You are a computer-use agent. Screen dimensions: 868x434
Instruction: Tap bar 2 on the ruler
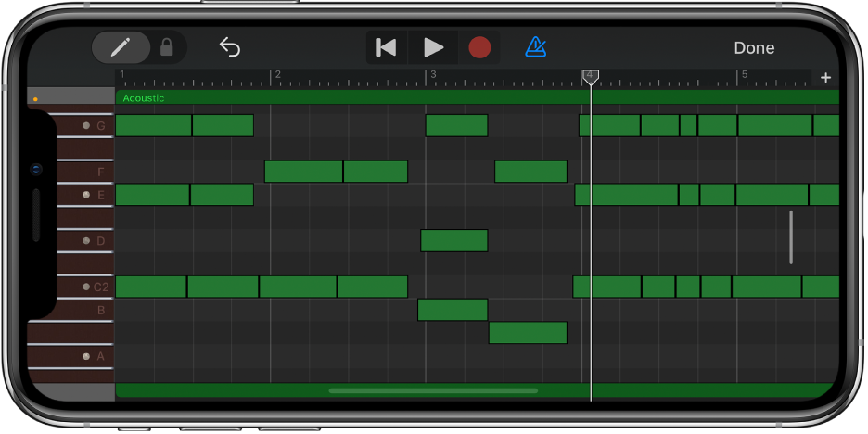click(x=278, y=75)
